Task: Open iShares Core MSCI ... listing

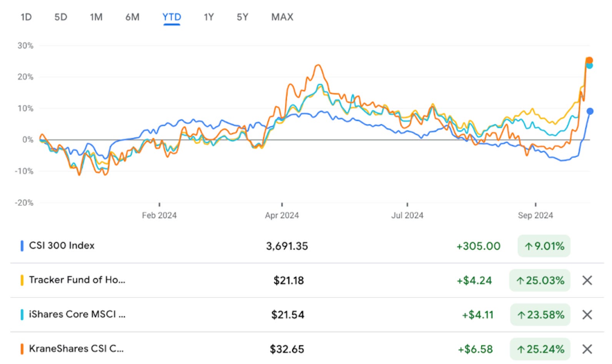Action: 307,315
